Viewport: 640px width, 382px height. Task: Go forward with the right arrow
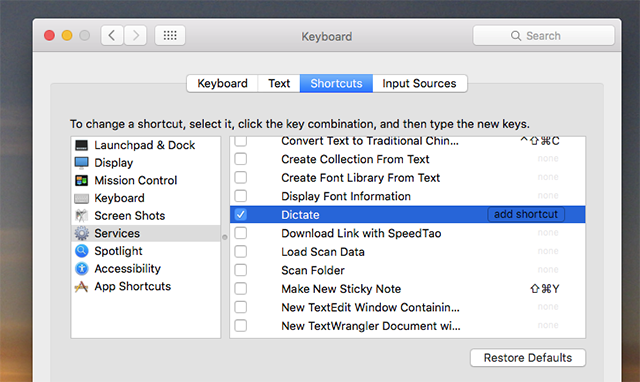[136, 36]
